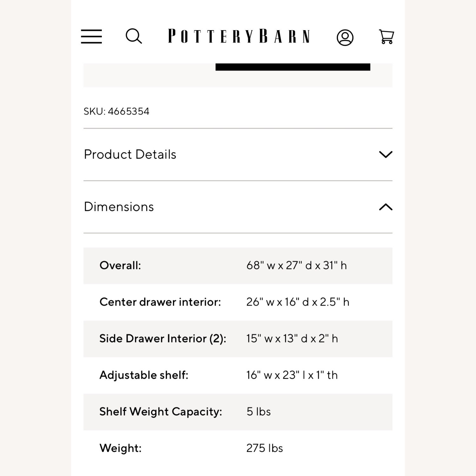Select the Side Drawer Interior (2) label

[x=162, y=339]
